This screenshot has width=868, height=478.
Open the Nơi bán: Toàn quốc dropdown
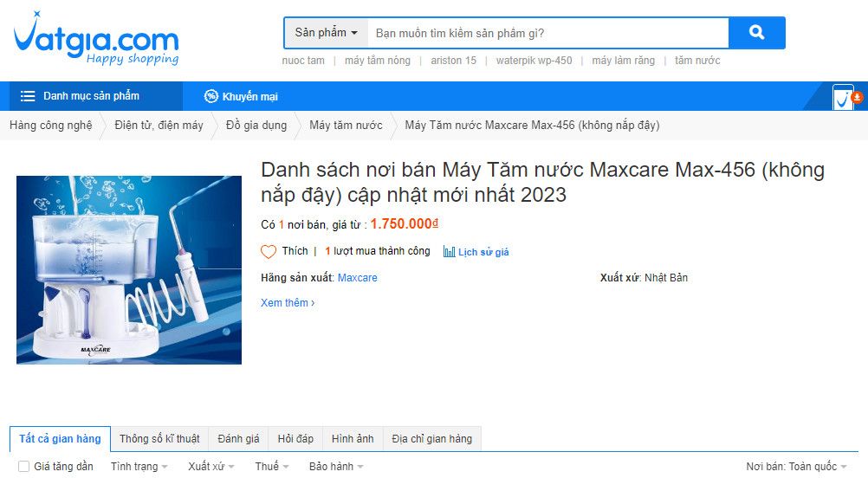click(x=797, y=467)
